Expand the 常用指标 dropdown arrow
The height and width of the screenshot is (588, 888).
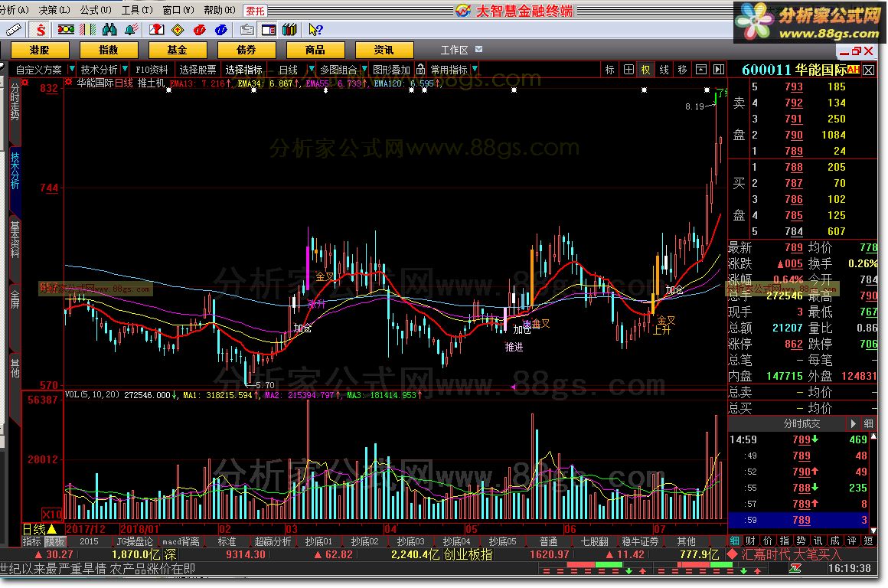click(x=475, y=69)
